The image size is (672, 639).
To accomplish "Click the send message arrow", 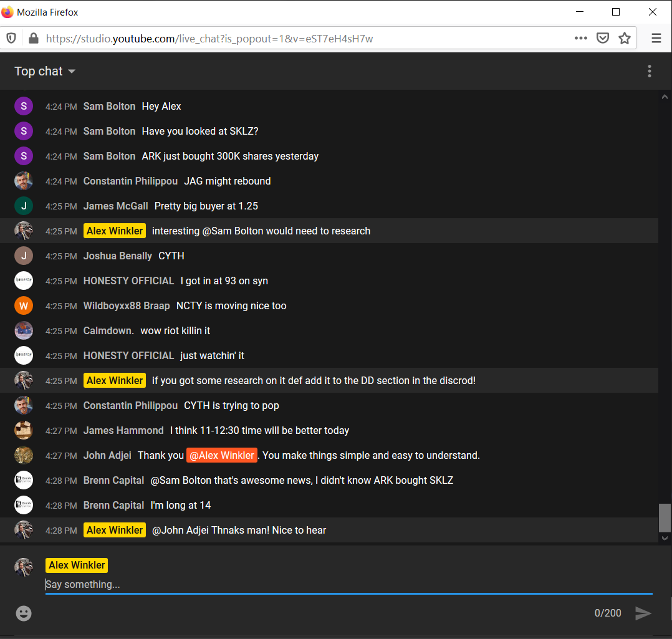I will point(643,613).
